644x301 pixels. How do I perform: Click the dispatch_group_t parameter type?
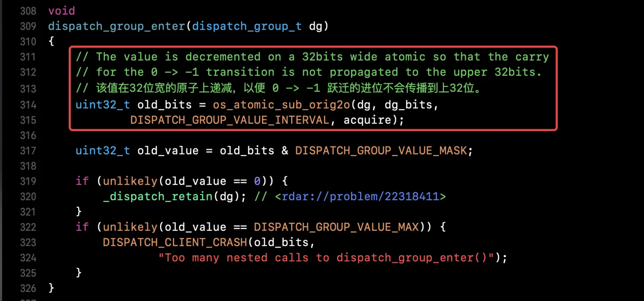point(247,26)
